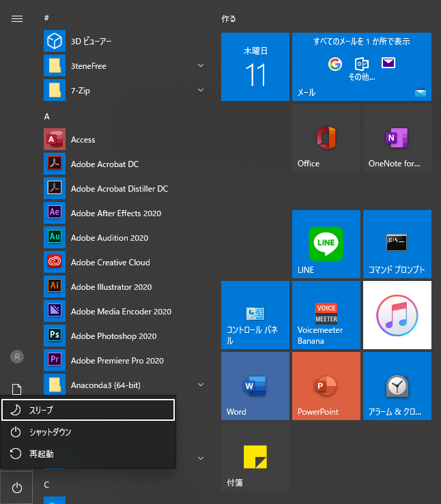
Task: Click the power button icon
Action: tap(17, 488)
